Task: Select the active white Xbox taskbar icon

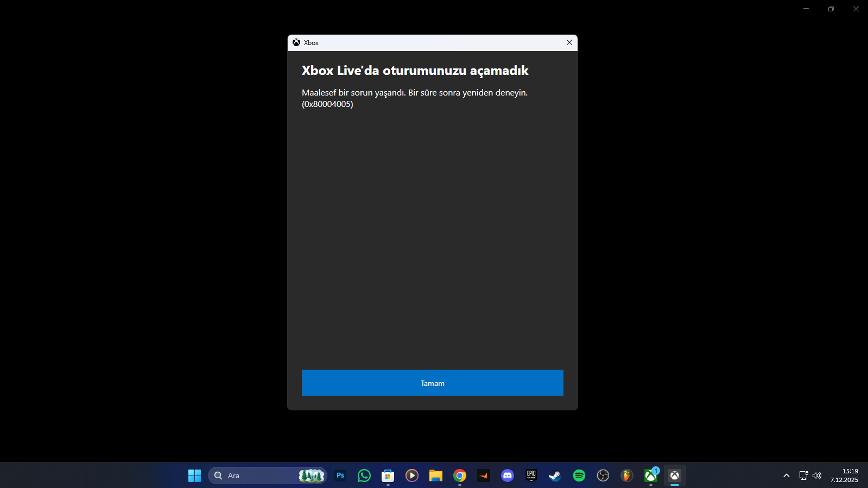Action: point(675,476)
